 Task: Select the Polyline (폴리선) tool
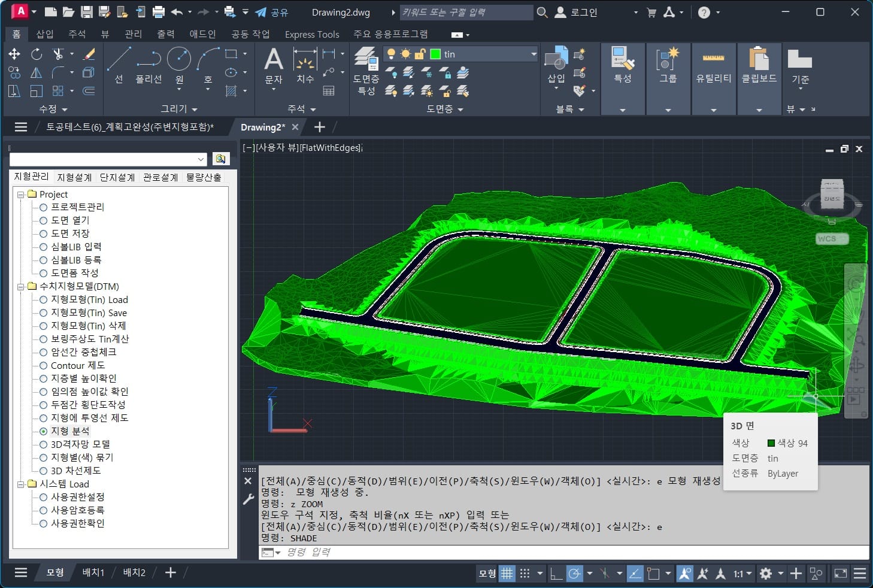[x=148, y=66]
